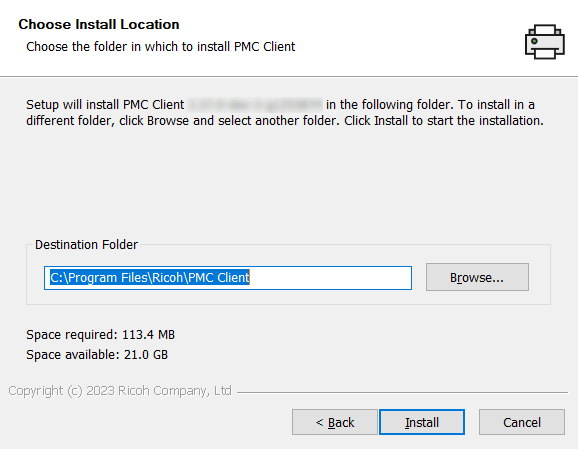Cancel the PMC Client setup
Image resolution: width=578 pixels, height=449 pixels.
[x=522, y=422]
